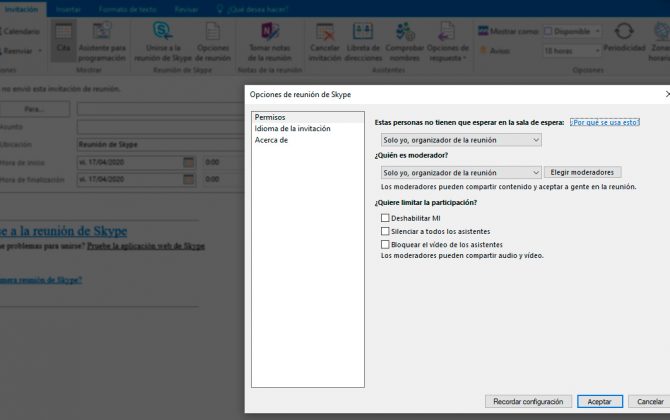Open Opciones de respuesta dropdown in ribbon
Viewport: 670px width, 420px height.
click(x=447, y=43)
